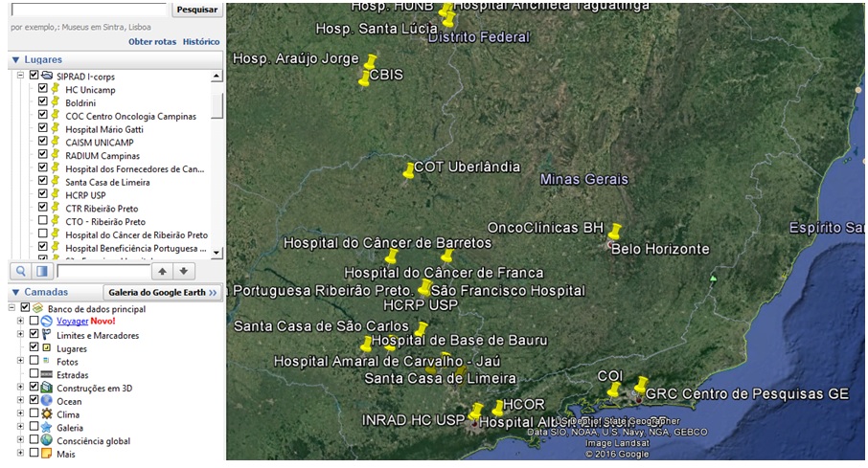This screenshot has height=468, width=868.
Task: Expand the Voyager layer node
Action: (x=20, y=321)
